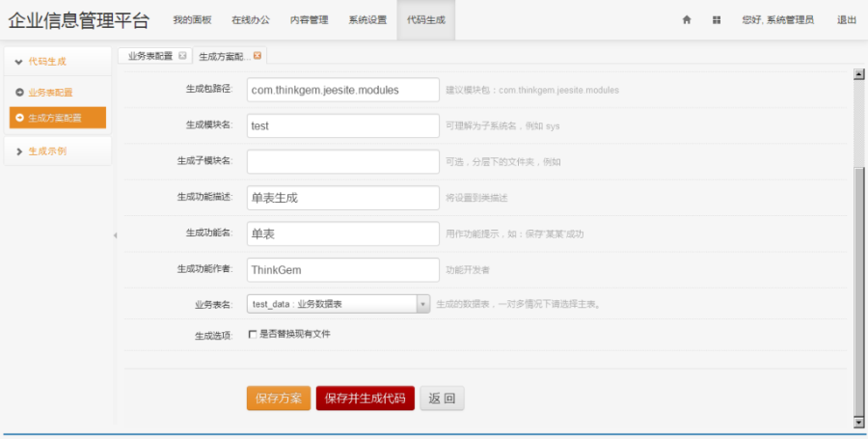Click the hint text 建议模块包：com.thinkgem.jeesite.modules
The image size is (868, 439).
pos(532,90)
